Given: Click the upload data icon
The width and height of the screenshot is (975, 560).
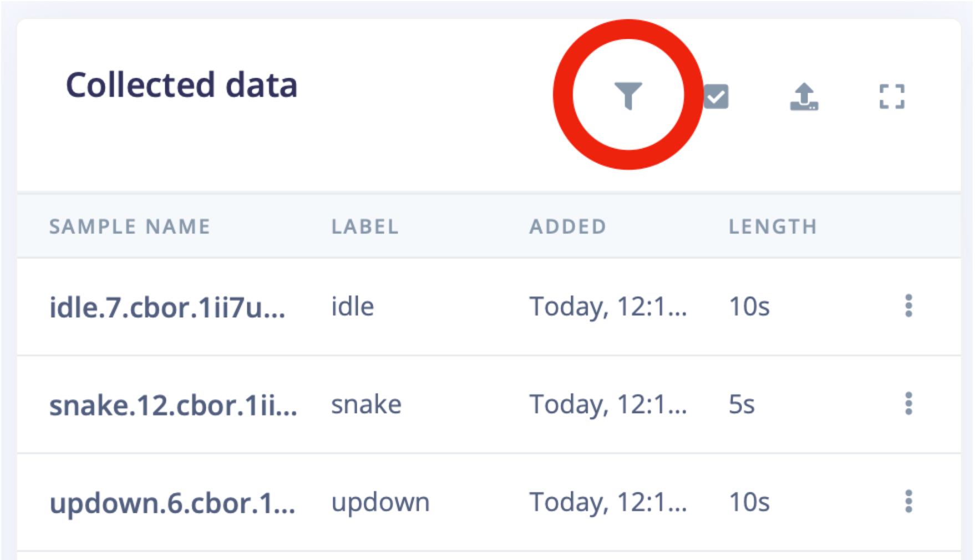Looking at the screenshot, I should 804,96.
